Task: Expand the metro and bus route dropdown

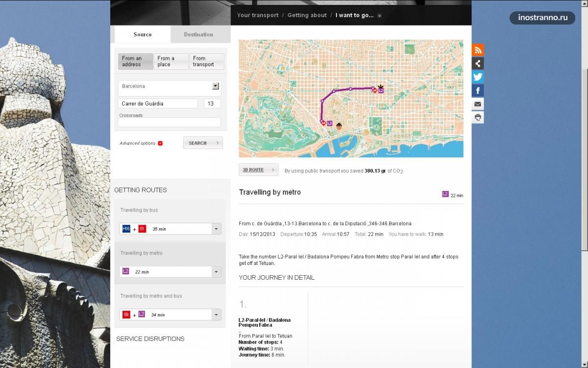Action: (x=216, y=315)
